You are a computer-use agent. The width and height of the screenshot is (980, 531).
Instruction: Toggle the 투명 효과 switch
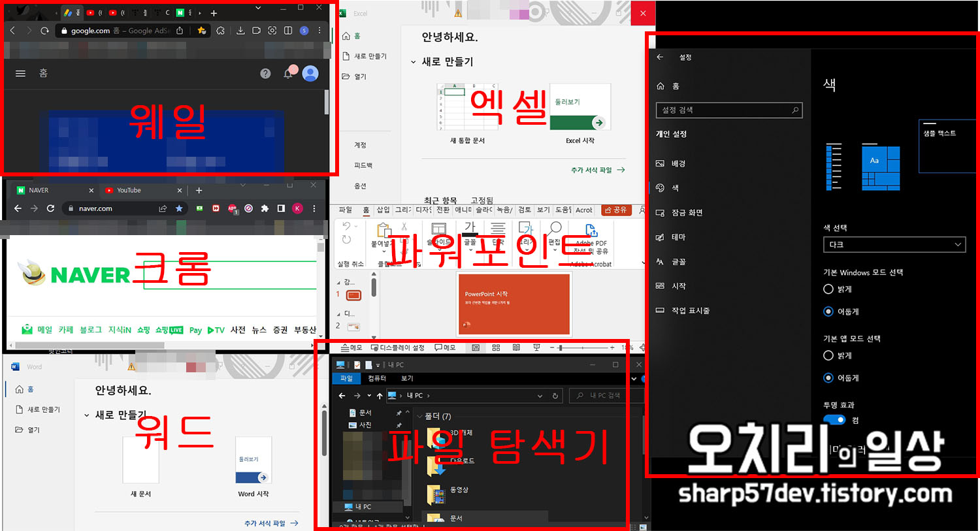point(834,420)
